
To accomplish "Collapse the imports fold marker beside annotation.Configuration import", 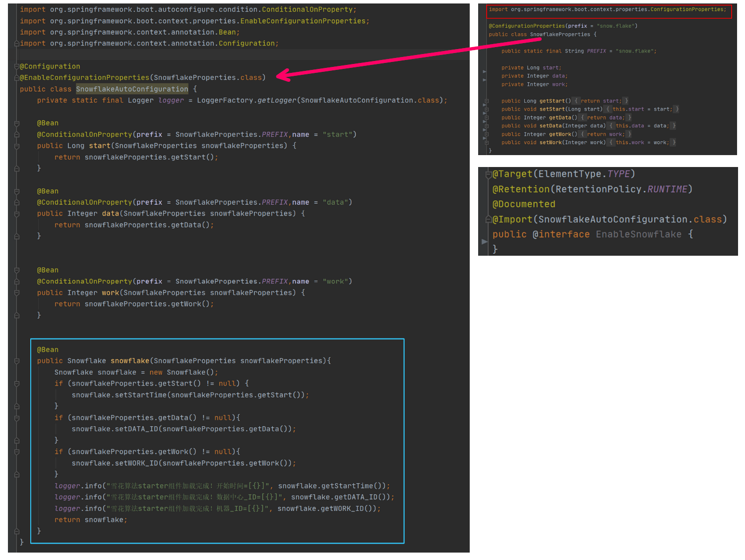I will (x=16, y=44).
